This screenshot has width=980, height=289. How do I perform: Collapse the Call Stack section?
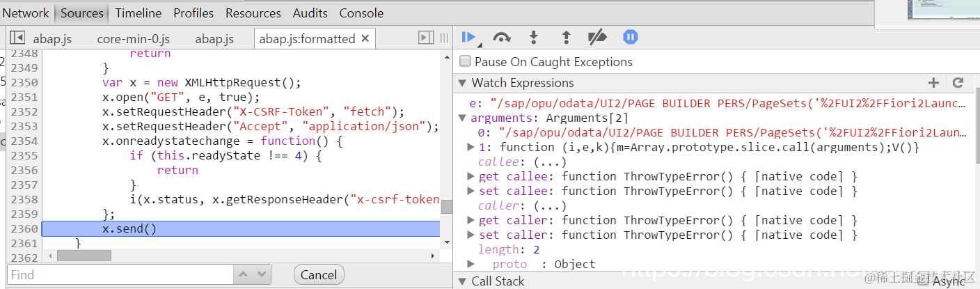tap(463, 281)
